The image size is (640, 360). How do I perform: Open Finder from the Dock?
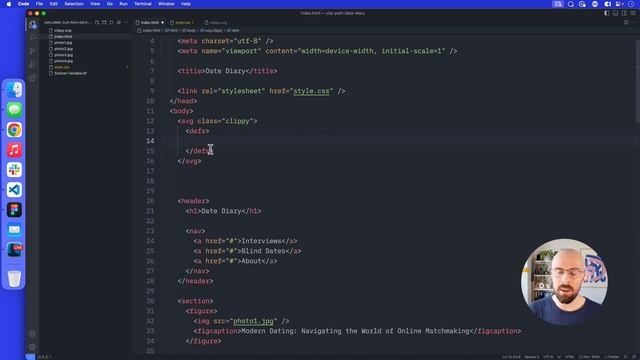(x=14, y=89)
